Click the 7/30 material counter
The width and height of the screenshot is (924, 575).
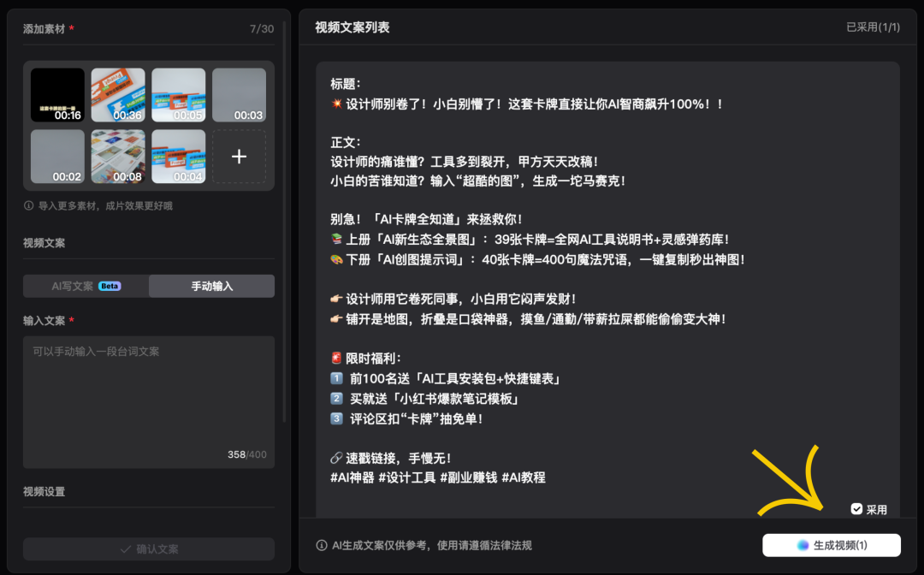point(262,29)
